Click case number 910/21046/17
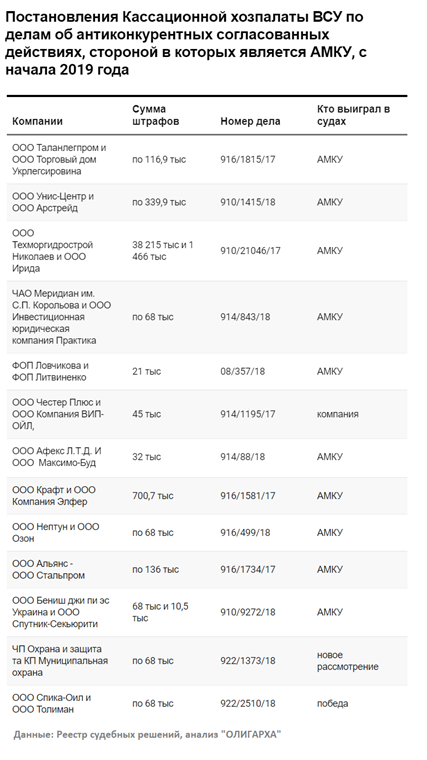Screen dimensions: 427x760 pyautogui.click(x=250, y=251)
